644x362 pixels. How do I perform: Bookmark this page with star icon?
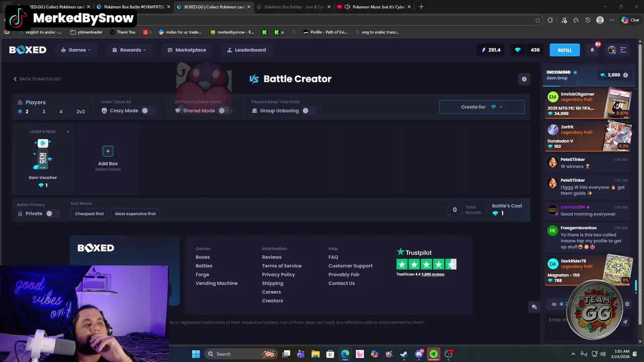tap(538, 20)
